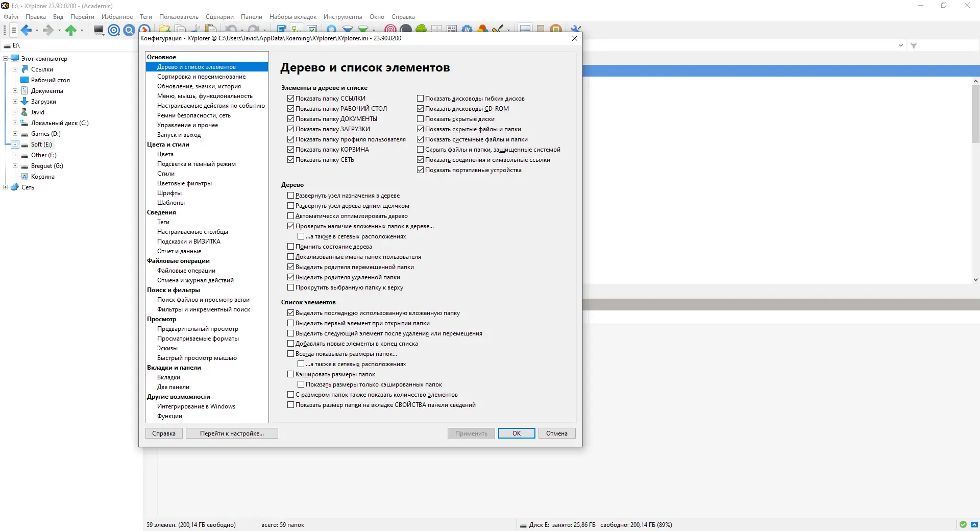Enable Показать скрытые диски checkbox

420,118
